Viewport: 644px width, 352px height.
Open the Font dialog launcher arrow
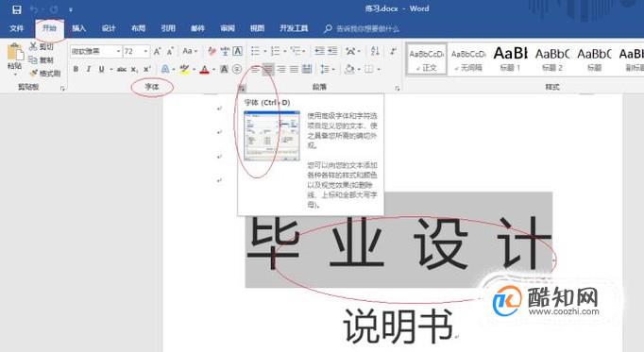pos(243,88)
